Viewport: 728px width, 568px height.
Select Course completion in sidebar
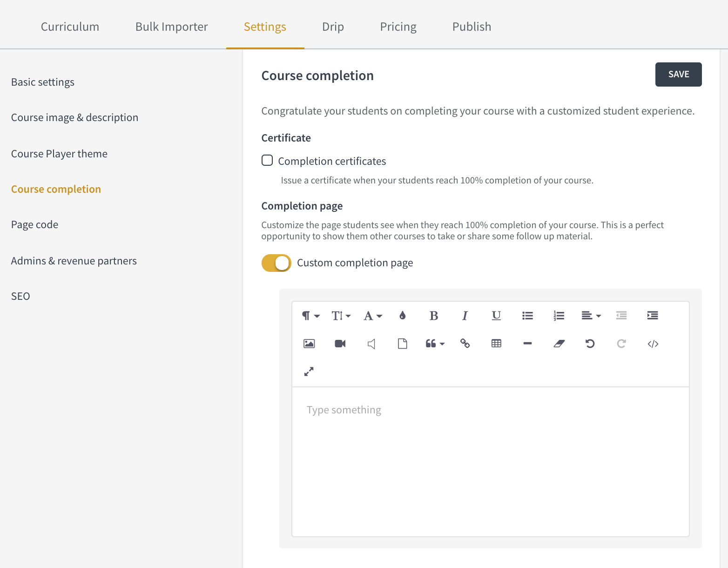coord(56,189)
